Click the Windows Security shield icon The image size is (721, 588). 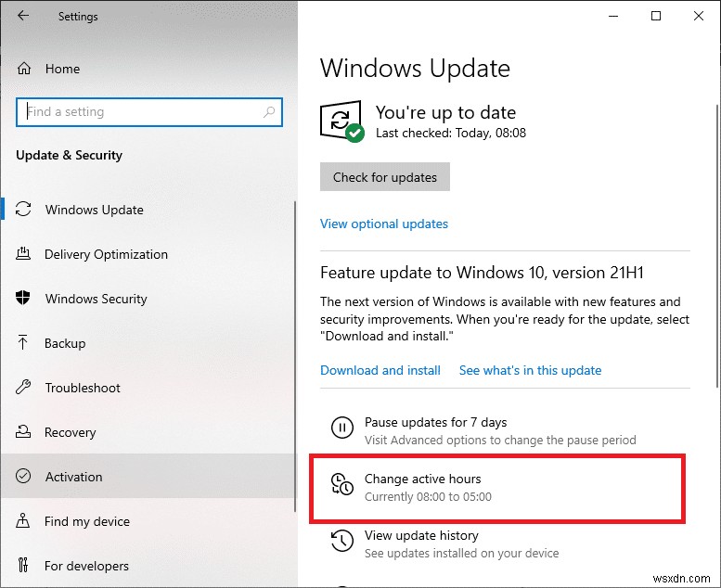pos(24,299)
